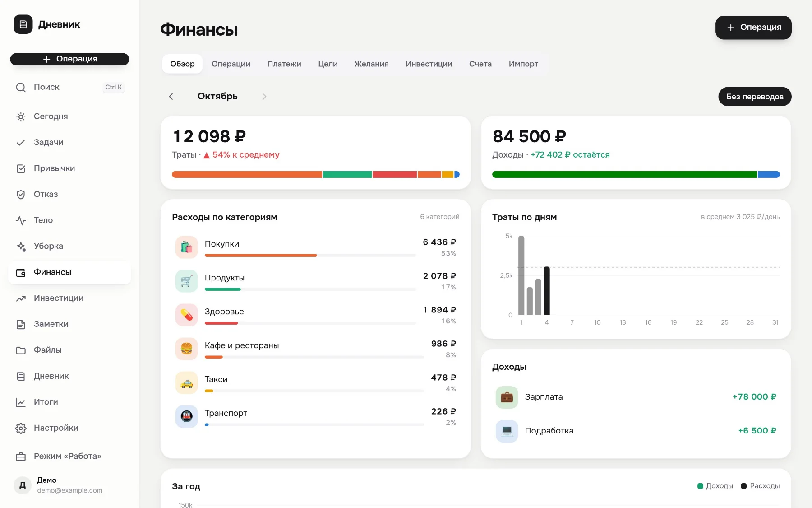Open Тело via pulse icon
The height and width of the screenshot is (508, 812).
(21, 220)
